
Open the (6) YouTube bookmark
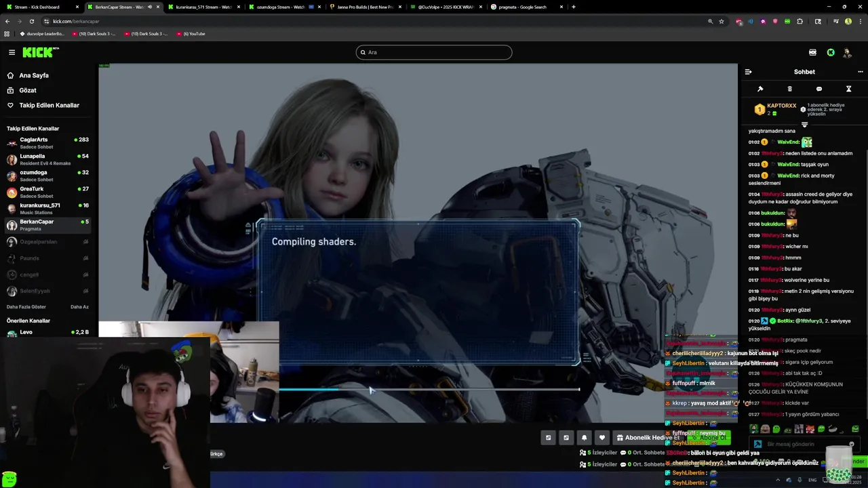tap(191, 33)
